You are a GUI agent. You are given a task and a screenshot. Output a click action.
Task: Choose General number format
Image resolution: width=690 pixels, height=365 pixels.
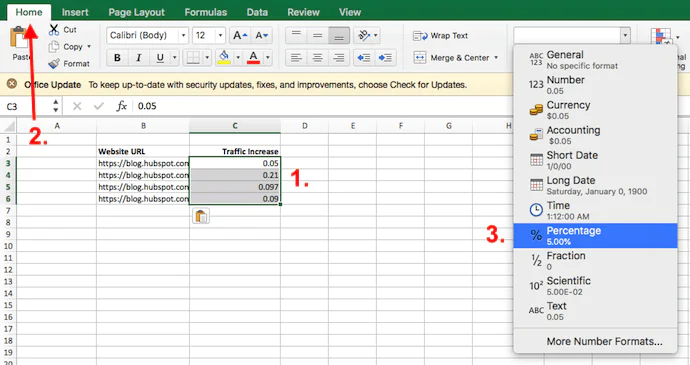[x=595, y=60]
